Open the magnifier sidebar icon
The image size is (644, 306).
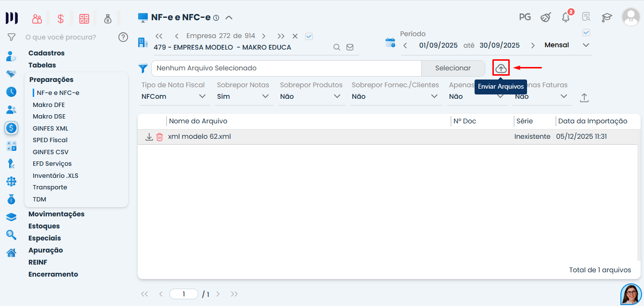pos(12,235)
